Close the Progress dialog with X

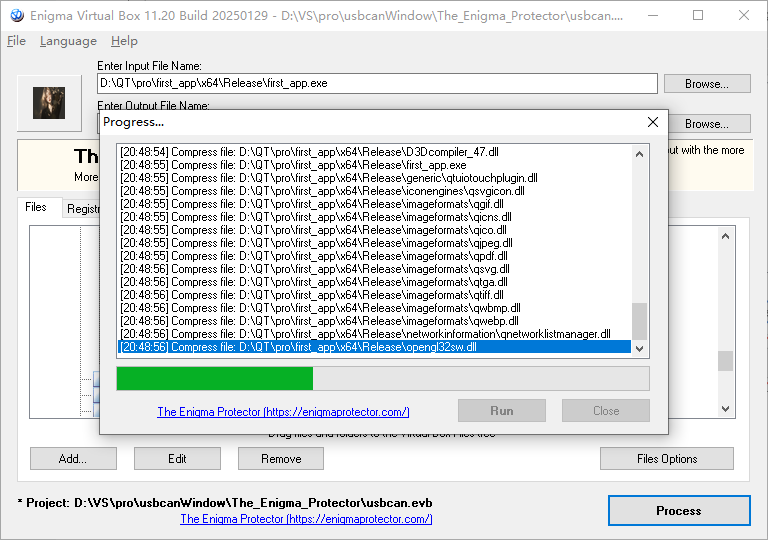tap(653, 122)
